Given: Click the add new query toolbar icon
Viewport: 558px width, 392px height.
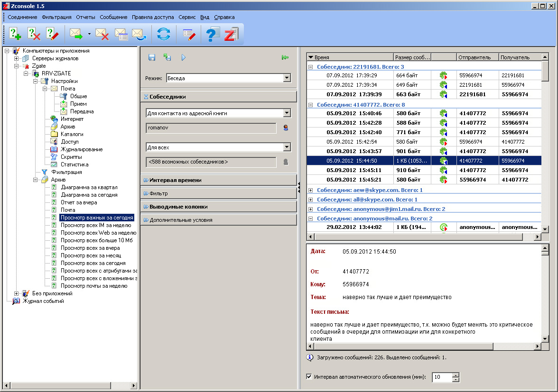Looking at the screenshot, I should pos(15,34).
